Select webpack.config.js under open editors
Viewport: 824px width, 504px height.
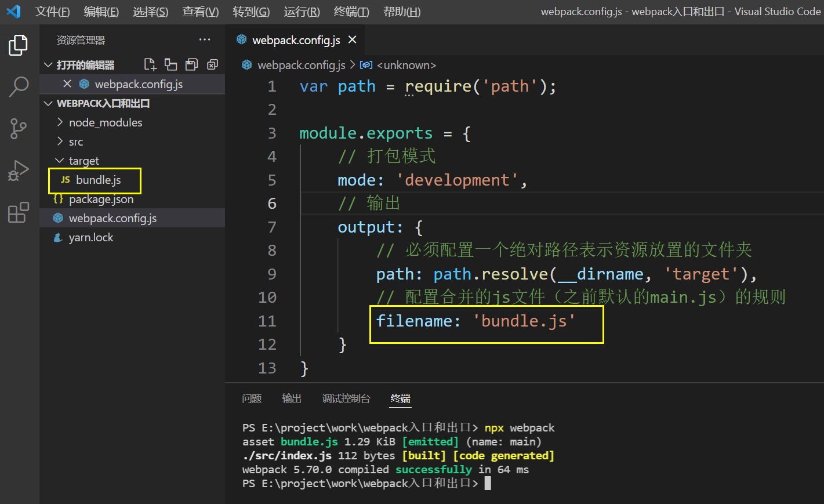coord(132,84)
